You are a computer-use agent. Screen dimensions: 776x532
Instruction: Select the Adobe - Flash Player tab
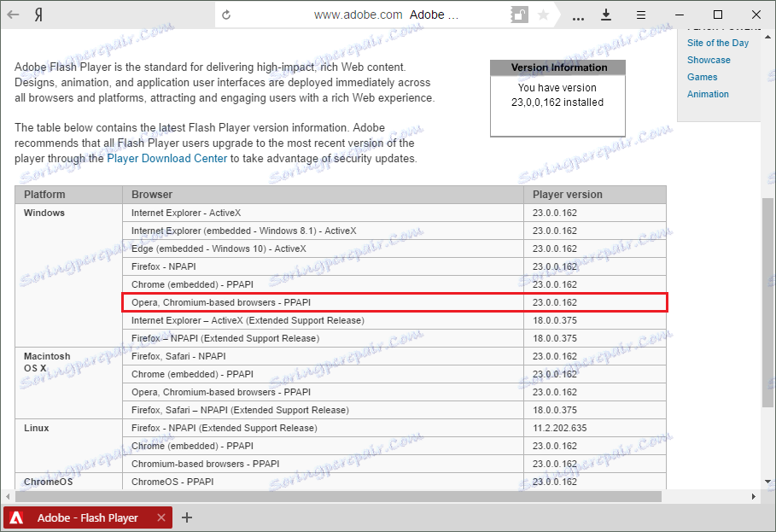[88, 517]
